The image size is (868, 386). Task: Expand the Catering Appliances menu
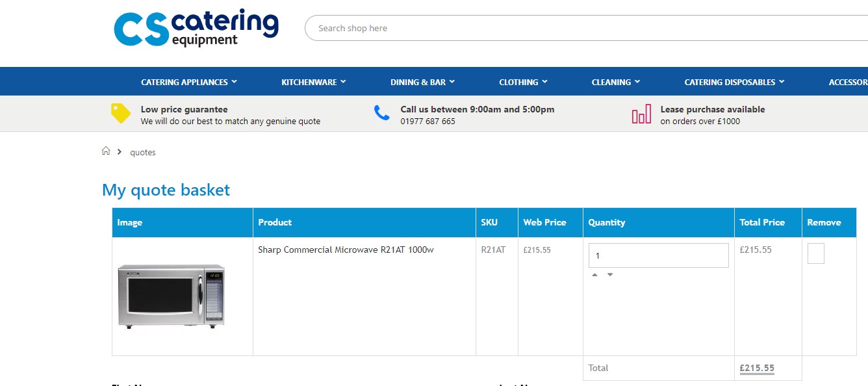[189, 82]
